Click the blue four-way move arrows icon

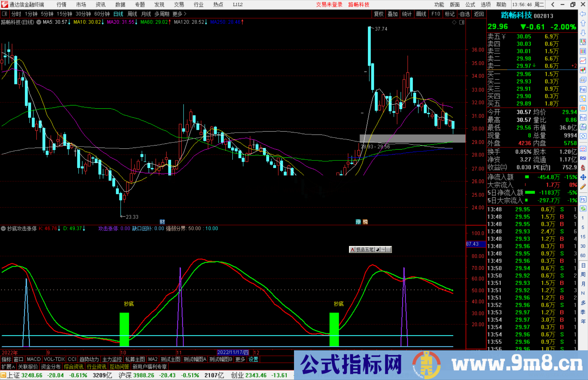coord(583,177)
